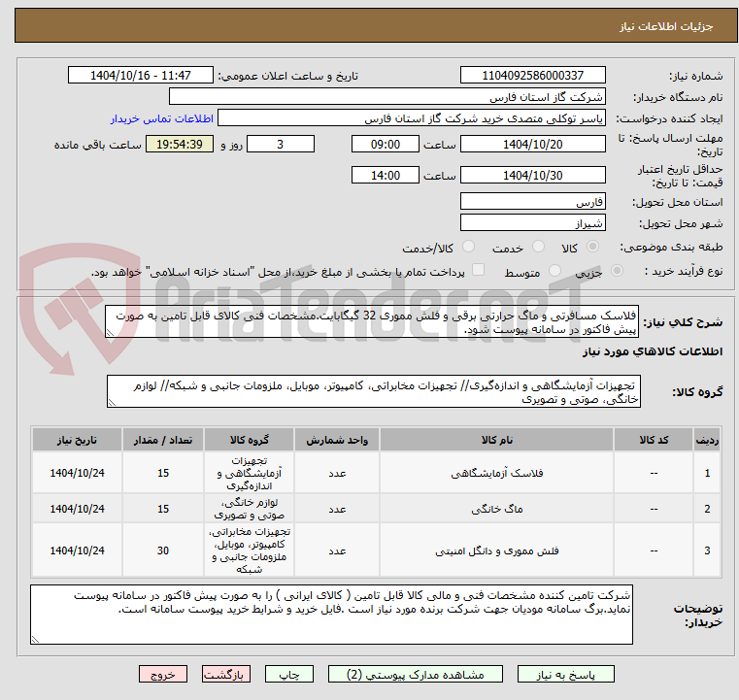
Task: Click the response deadline time 09:00
Action: (x=386, y=144)
